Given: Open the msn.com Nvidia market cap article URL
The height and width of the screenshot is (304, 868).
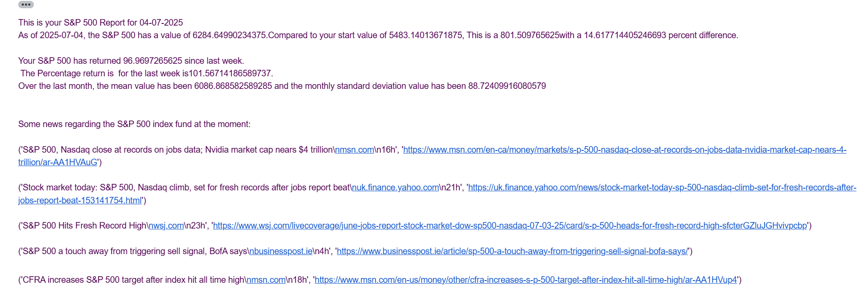Looking at the screenshot, I should 625,150.
